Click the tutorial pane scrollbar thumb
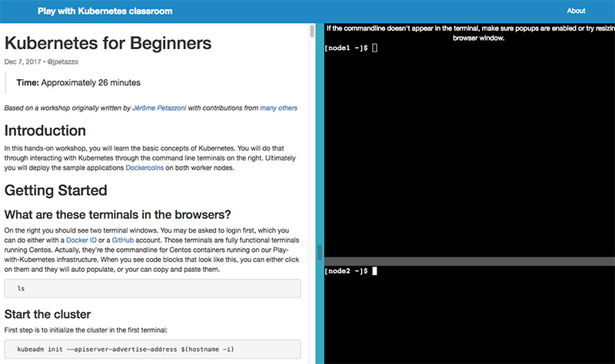This screenshot has height=364, width=615. (x=312, y=31)
